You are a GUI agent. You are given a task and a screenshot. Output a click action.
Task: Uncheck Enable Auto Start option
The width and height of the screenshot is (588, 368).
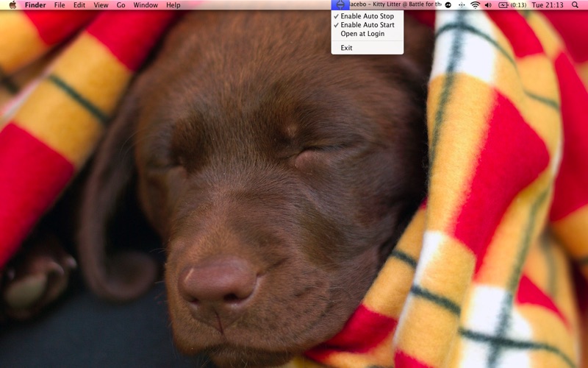(367, 25)
